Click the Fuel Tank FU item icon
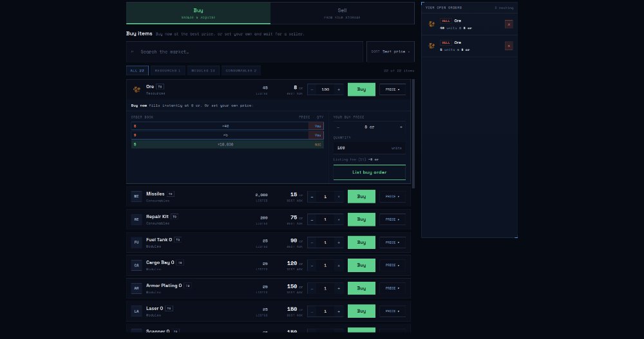This screenshot has height=339, width=644. [x=137, y=242]
